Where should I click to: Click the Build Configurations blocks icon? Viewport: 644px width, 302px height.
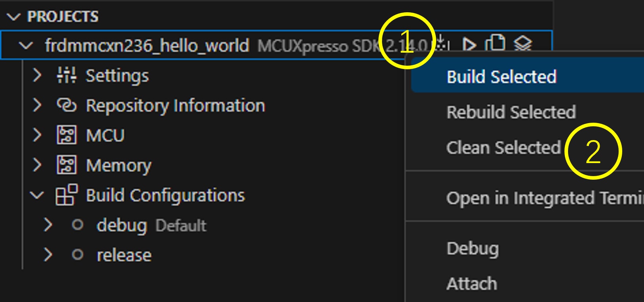point(66,195)
